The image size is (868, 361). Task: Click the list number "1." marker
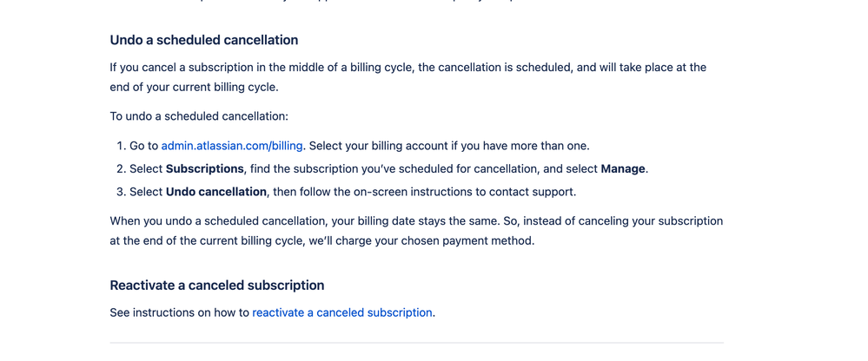click(121, 146)
